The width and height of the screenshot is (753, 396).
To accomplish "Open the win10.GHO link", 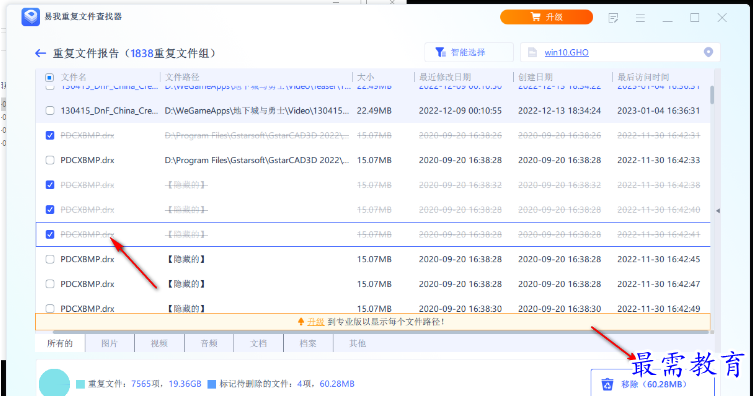I will click(566, 53).
